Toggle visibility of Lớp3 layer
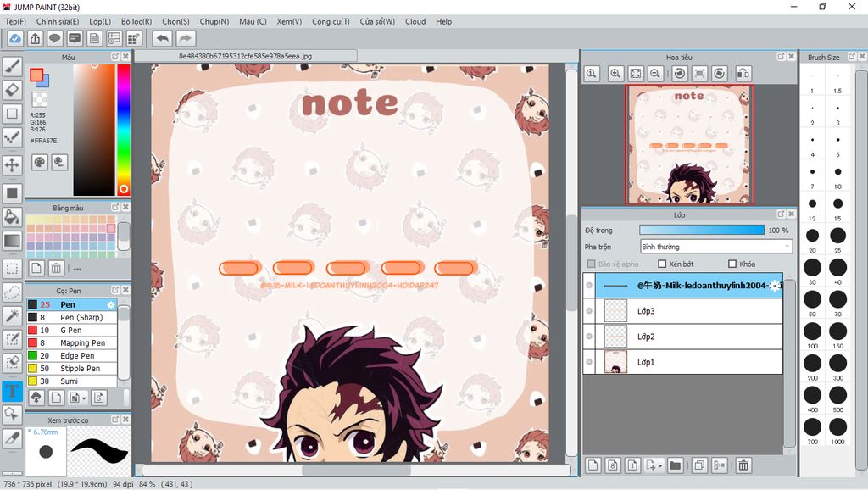The image size is (868, 490). (x=589, y=310)
